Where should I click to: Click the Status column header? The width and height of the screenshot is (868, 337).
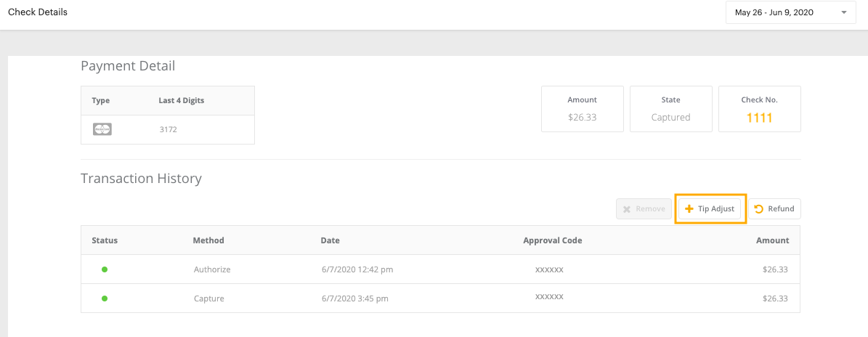click(105, 240)
